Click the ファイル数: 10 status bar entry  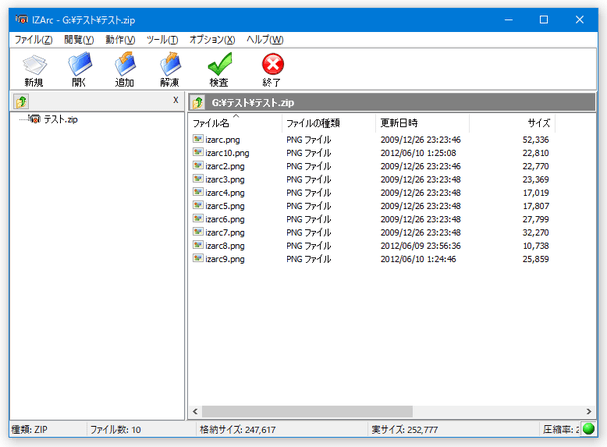coord(115,430)
